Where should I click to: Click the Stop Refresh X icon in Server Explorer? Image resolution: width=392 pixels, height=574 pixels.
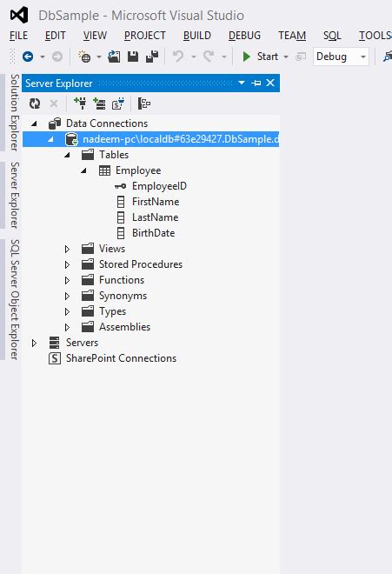coord(54,103)
